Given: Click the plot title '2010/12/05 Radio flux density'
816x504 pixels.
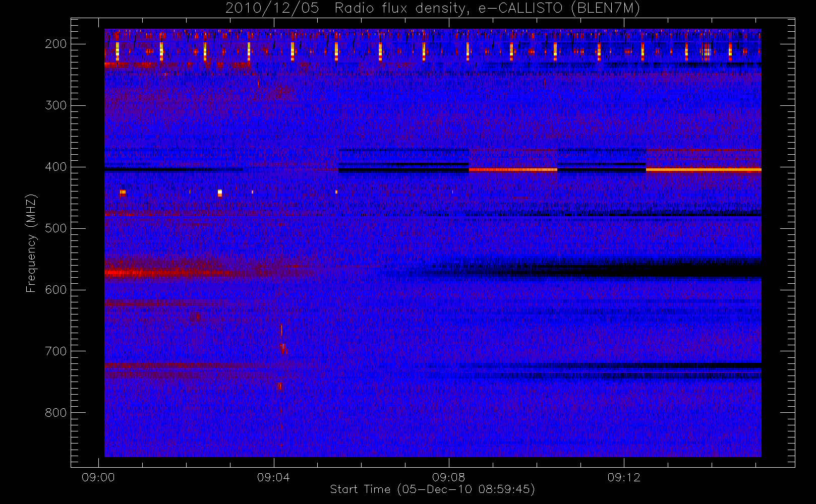Looking at the screenshot, I should 432,9.
